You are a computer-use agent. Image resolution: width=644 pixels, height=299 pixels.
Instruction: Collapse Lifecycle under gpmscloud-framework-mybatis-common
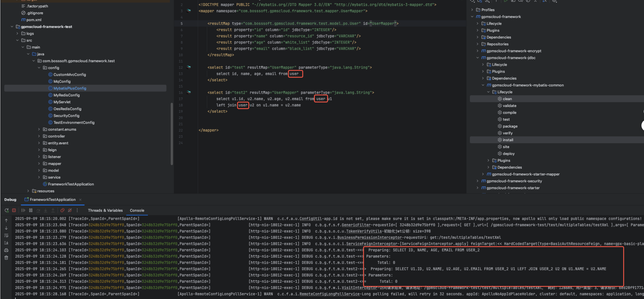click(x=488, y=92)
